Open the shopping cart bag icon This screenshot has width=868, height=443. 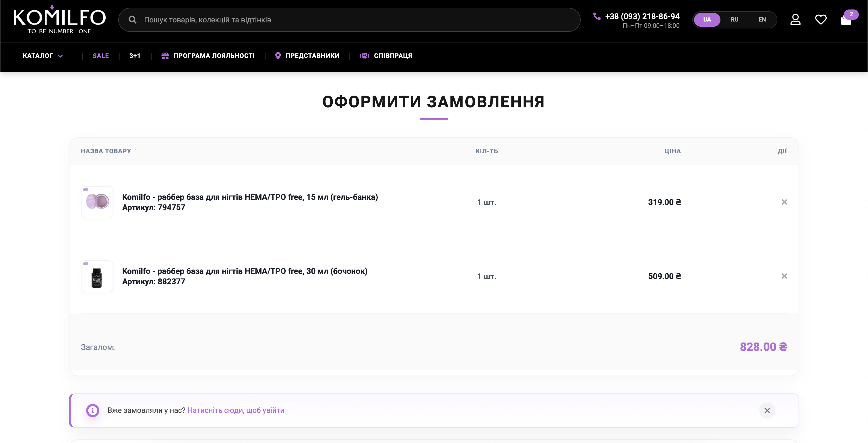click(x=846, y=20)
